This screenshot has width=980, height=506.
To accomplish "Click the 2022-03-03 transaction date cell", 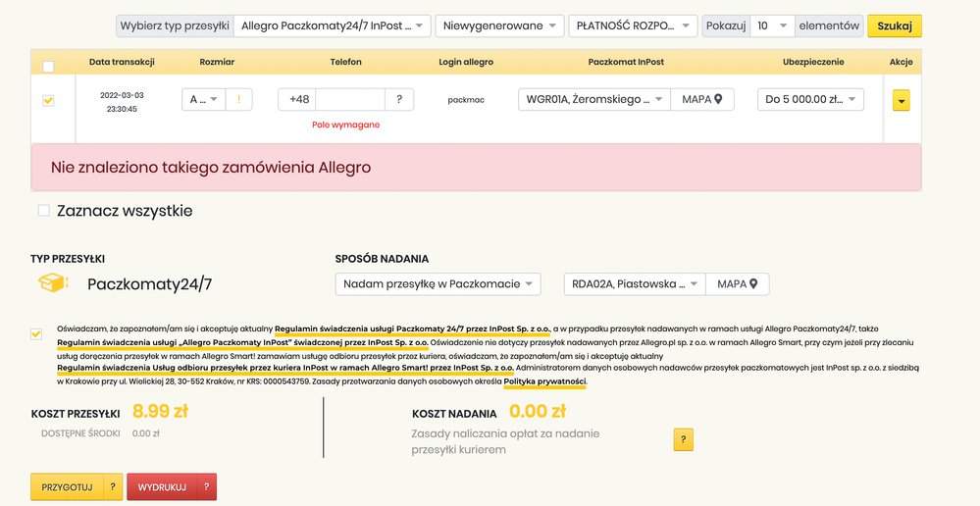I will point(122,102).
